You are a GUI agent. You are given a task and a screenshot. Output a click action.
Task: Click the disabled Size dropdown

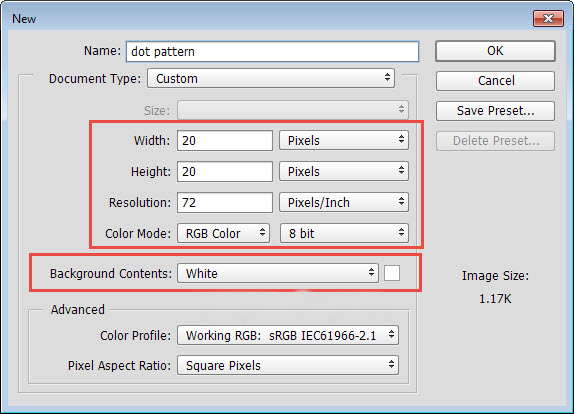point(293,110)
